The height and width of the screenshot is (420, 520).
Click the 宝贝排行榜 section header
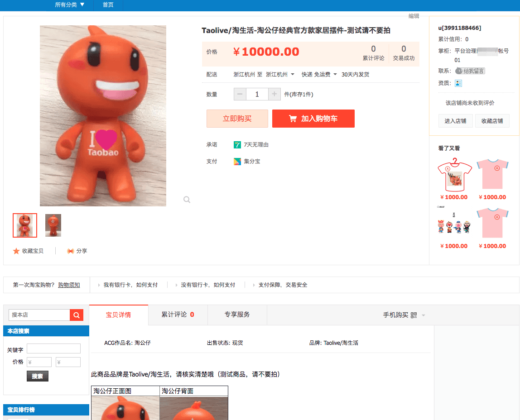[x=46, y=410]
